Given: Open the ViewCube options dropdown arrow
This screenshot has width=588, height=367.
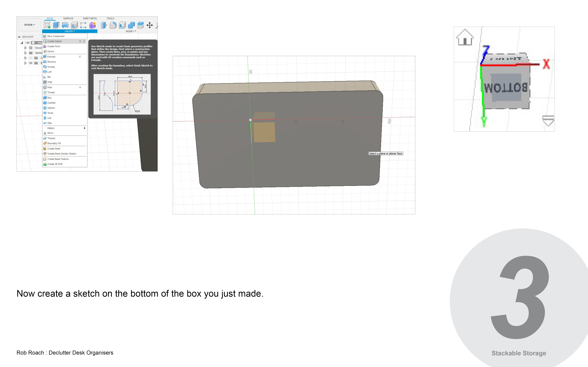Looking at the screenshot, I should click(x=548, y=121).
